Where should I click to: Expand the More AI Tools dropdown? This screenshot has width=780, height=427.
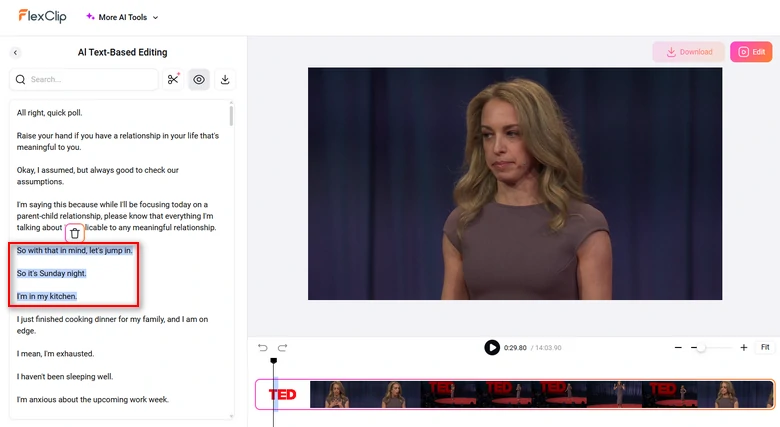[122, 17]
